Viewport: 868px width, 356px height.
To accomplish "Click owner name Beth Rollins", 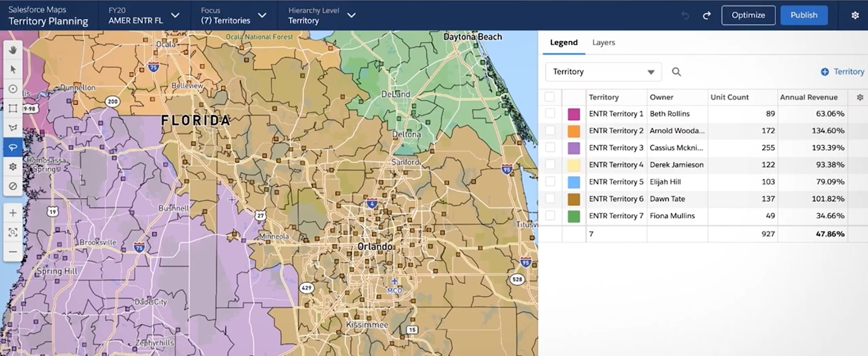I will pos(669,113).
